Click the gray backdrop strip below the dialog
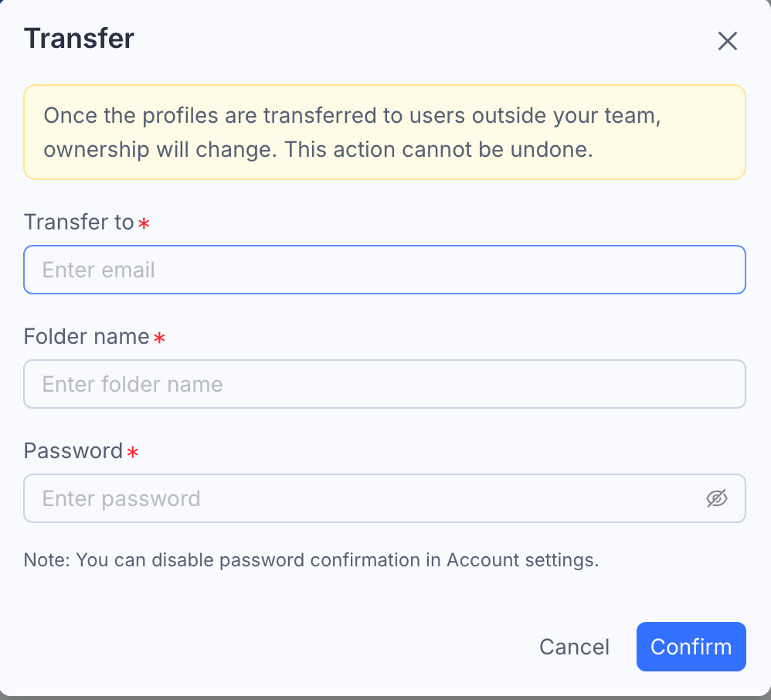 click(385, 698)
